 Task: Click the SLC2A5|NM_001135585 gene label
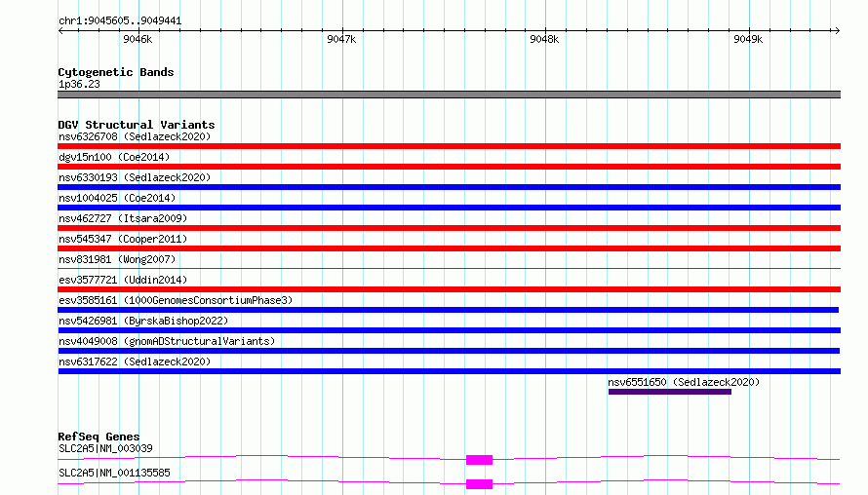(x=114, y=473)
